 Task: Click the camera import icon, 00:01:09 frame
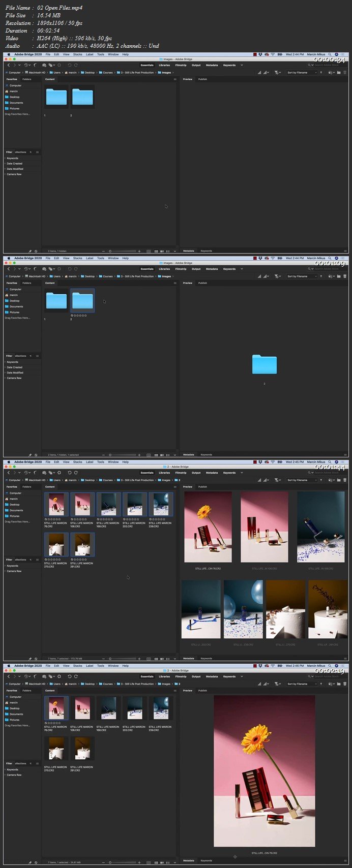(44, 269)
